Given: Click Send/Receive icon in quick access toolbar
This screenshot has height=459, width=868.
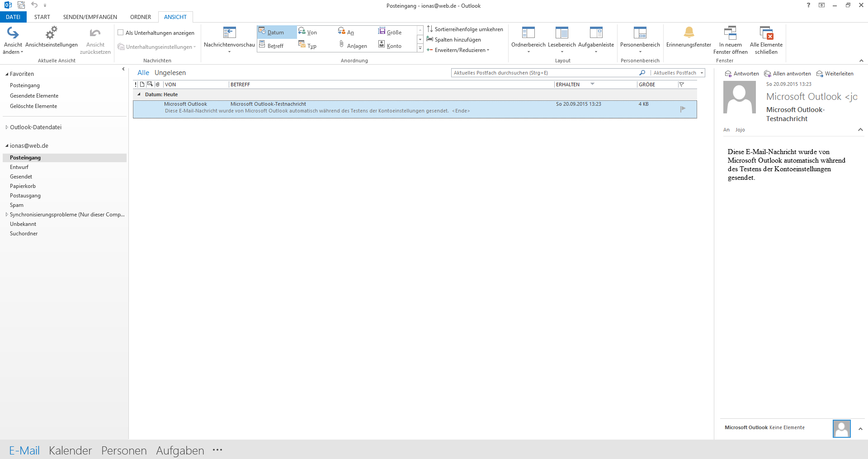Looking at the screenshot, I should tap(21, 5).
